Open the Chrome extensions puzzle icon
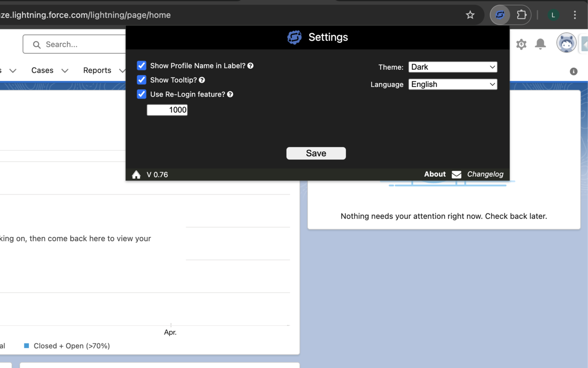This screenshot has width=588, height=368. tap(522, 14)
